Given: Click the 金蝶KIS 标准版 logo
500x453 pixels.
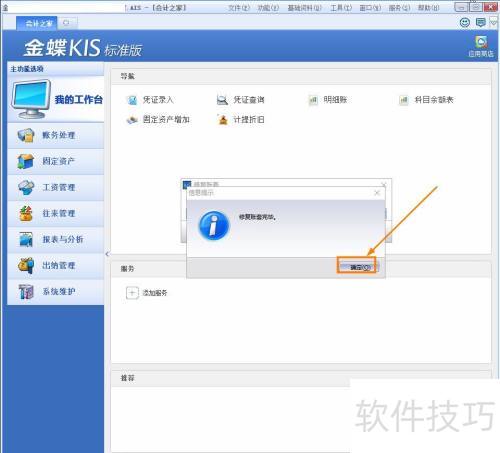Looking at the screenshot, I should coord(83,48).
